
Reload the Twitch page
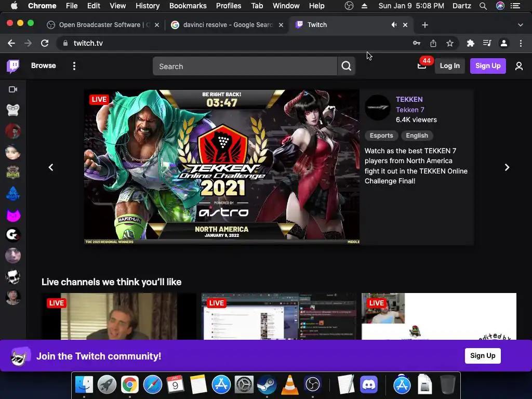[x=45, y=43]
